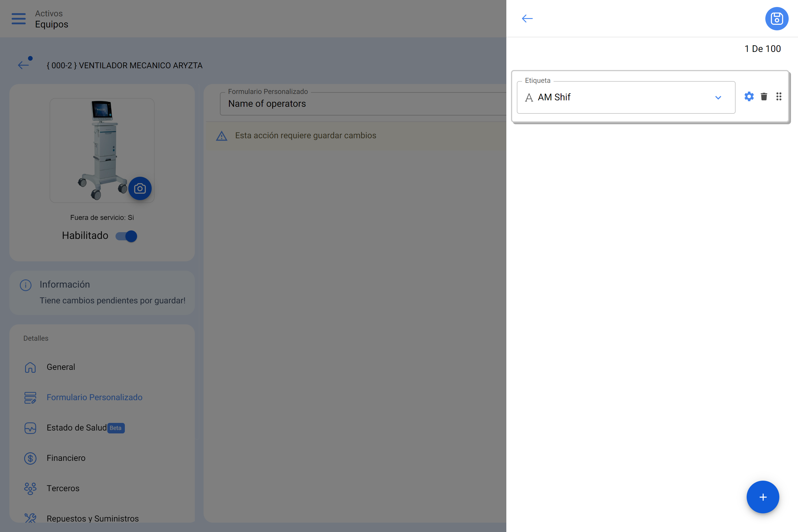
Task: Click the Formulario Personalizado form icon
Action: click(x=30, y=398)
